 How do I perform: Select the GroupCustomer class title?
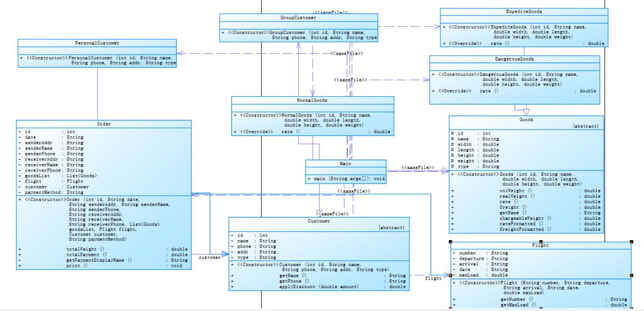(x=298, y=18)
